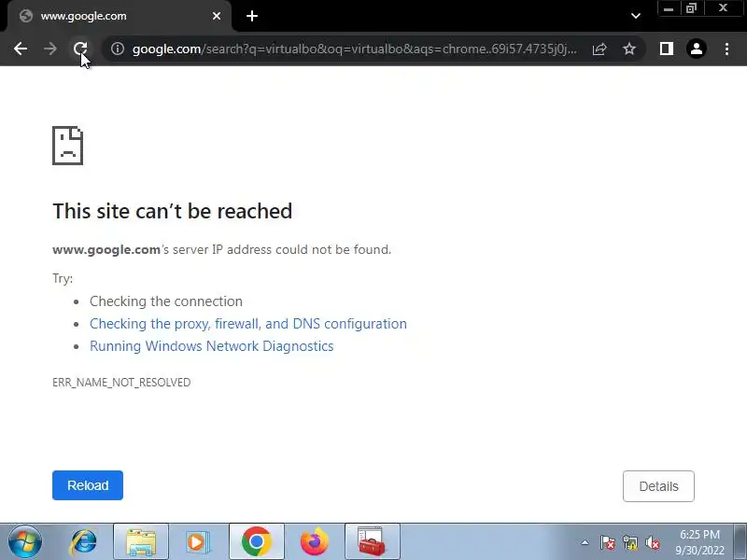Open the Chrome profile avatar
This screenshot has width=747, height=560.
(697, 49)
